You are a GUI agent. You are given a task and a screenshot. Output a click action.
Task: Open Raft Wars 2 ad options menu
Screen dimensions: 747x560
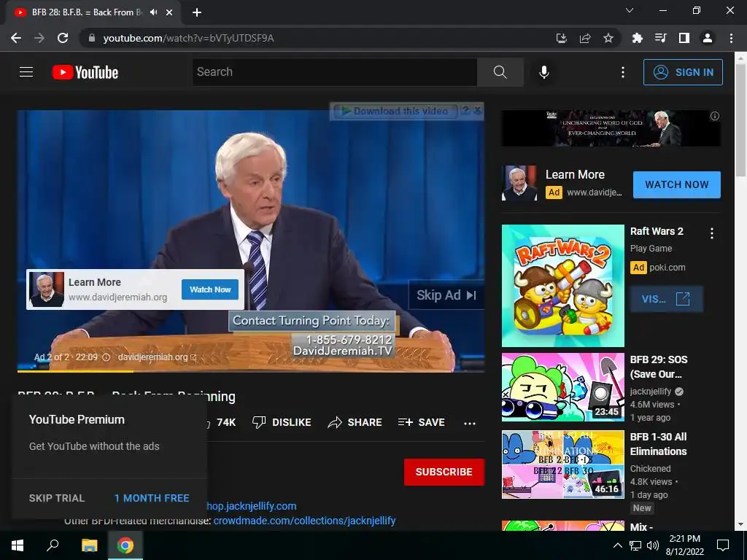pyautogui.click(x=712, y=233)
